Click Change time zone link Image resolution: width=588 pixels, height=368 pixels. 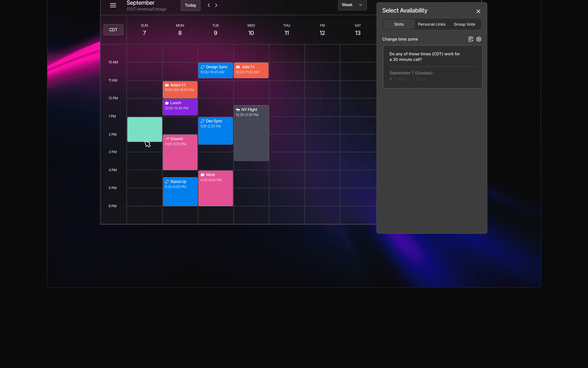[x=400, y=39]
